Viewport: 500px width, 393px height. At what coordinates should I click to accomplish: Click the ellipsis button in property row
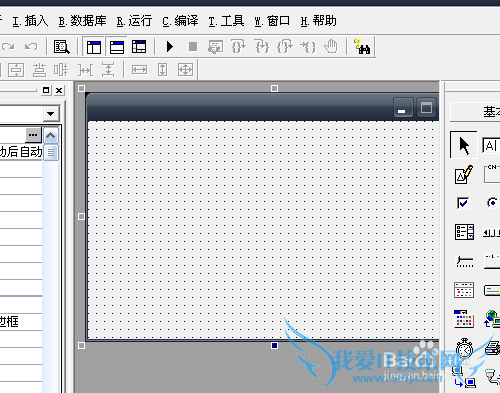[x=33, y=135]
